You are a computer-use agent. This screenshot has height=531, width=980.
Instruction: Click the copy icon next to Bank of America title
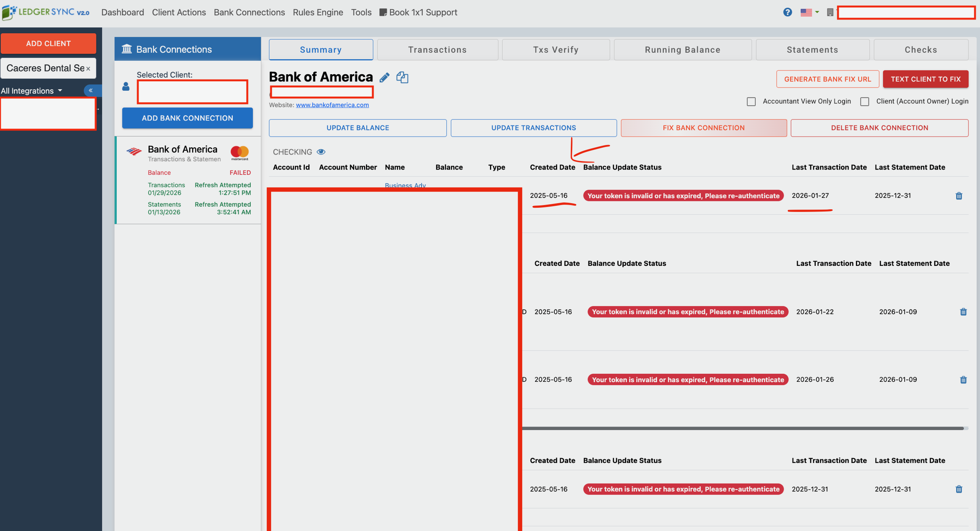[402, 77]
